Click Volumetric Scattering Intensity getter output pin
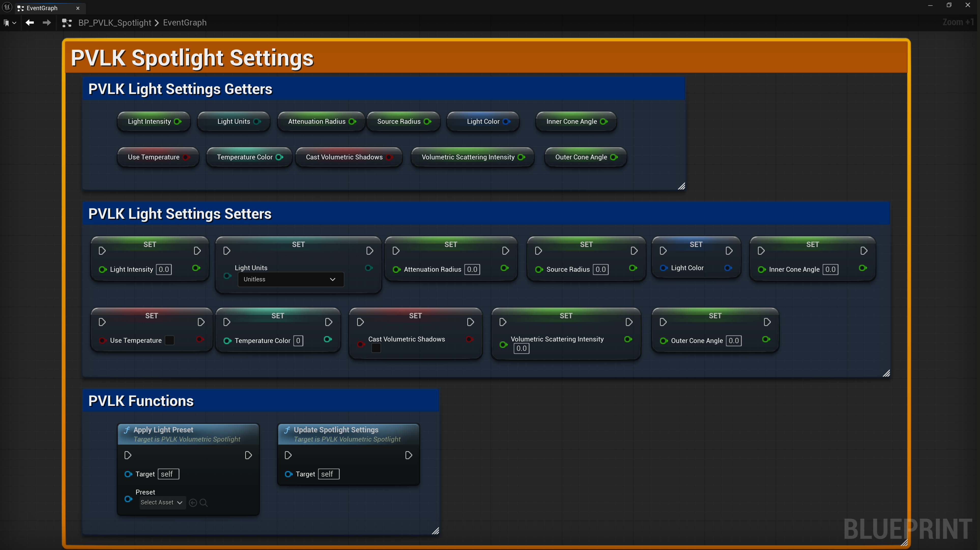Screen dimensions: 980x550 tap(521, 157)
